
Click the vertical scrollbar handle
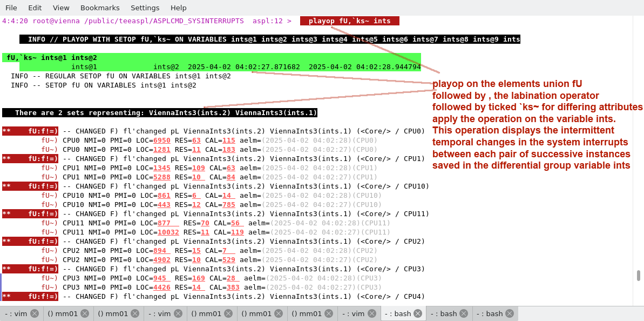click(638, 276)
